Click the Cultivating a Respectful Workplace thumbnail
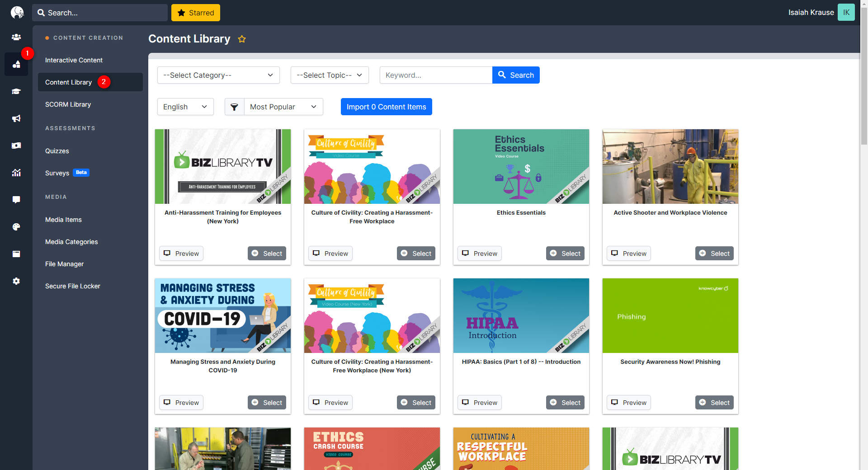Viewport: 868px width, 470px height. point(521,449)
